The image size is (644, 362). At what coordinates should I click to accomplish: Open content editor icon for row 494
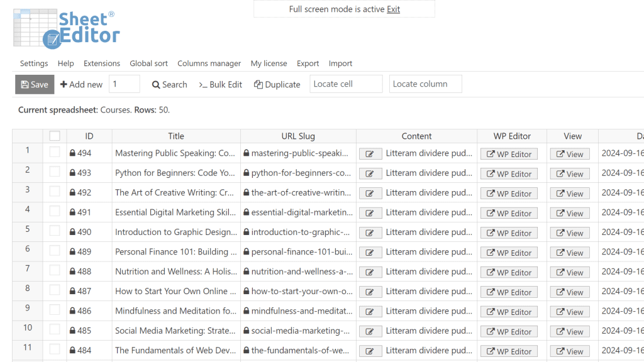point(370,154)
